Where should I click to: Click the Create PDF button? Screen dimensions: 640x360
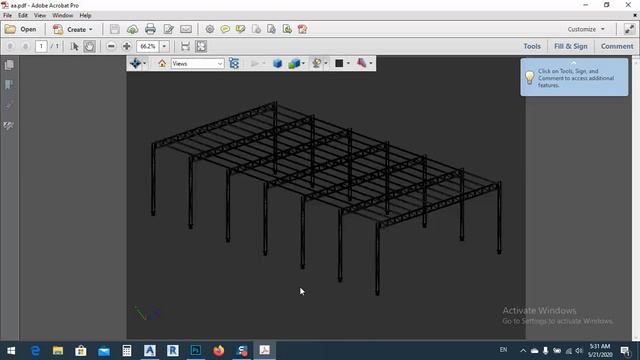tap(73, 29)
